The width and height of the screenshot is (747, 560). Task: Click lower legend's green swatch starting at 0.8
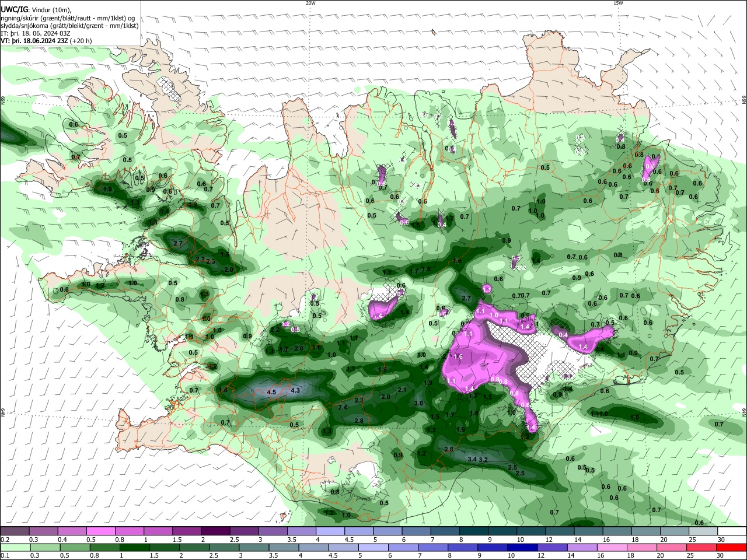click(x=104, y=547)
